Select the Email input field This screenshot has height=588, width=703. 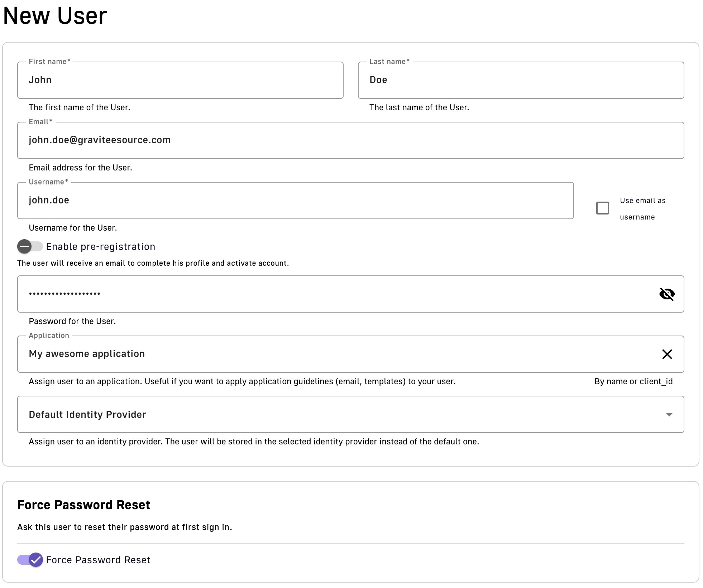tap(350, 140)
